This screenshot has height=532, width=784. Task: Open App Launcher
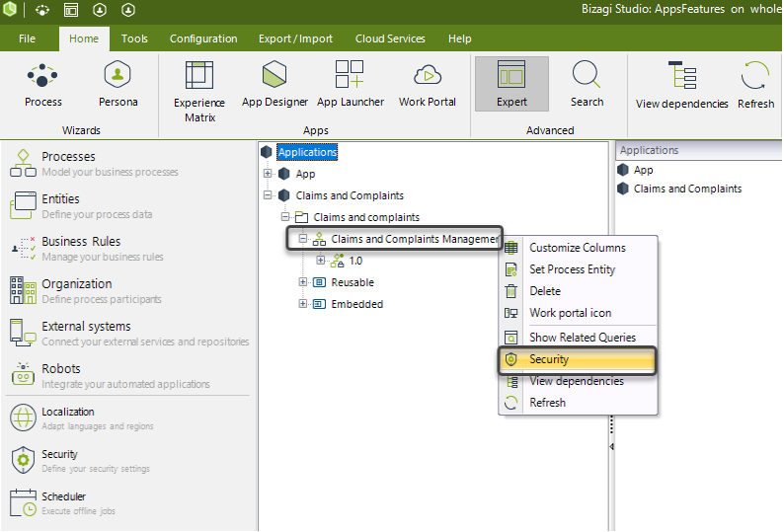(350, 85)
